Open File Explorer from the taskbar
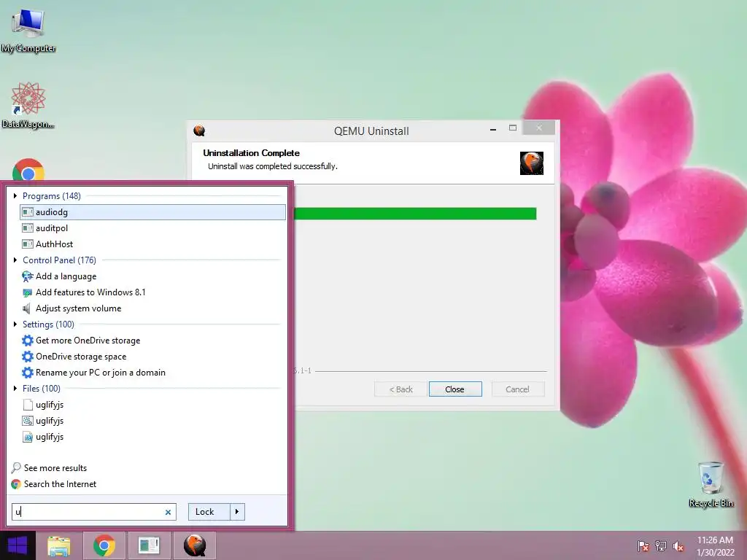The width and height of the screenshot is (747, 560). pyautogui.click(x=58, y=545)
